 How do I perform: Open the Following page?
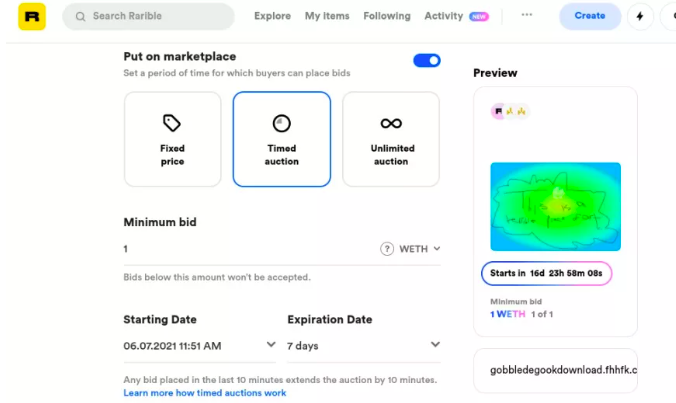tap(387, 16)
